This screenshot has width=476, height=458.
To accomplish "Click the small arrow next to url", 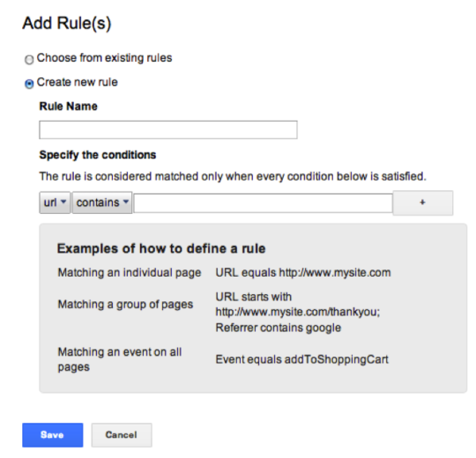I will [x=63, y=202].
